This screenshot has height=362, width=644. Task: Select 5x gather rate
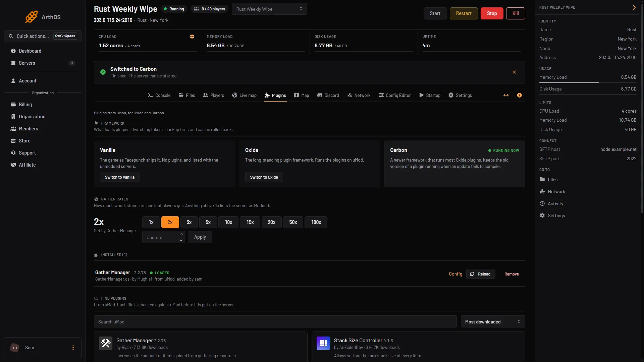click(208, 222)
